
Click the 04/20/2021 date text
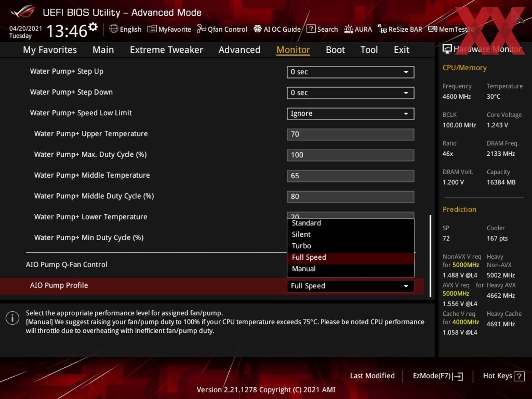click(x=25, y=28)
